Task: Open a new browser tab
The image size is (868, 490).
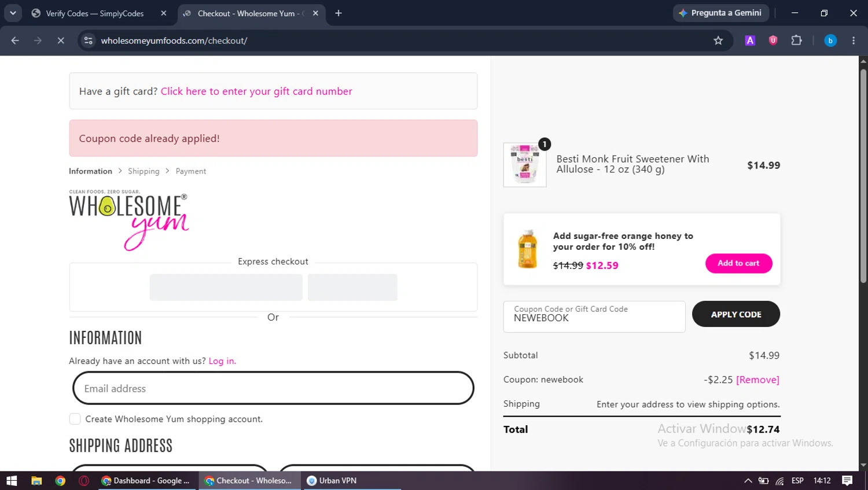Action: (339, 13)
